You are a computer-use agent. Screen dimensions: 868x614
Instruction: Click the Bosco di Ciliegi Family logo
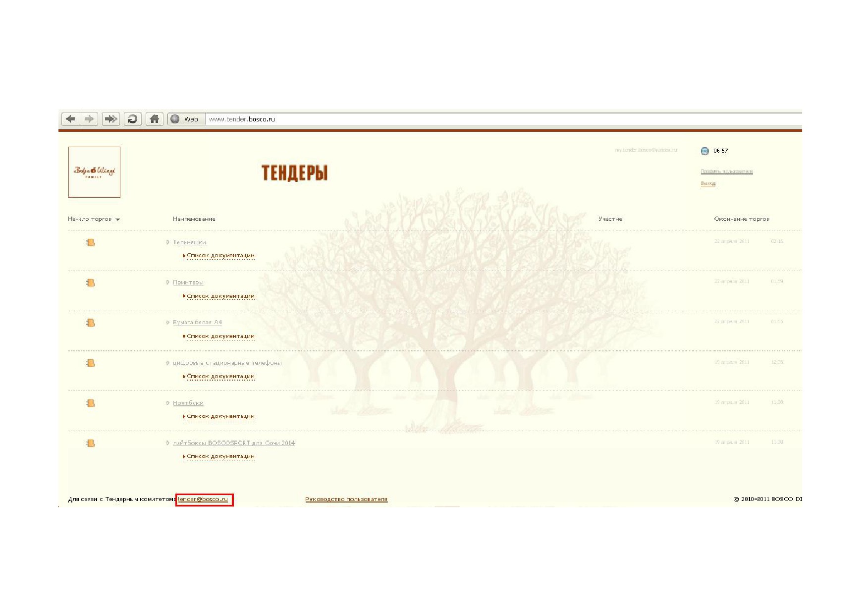[94, 172]
